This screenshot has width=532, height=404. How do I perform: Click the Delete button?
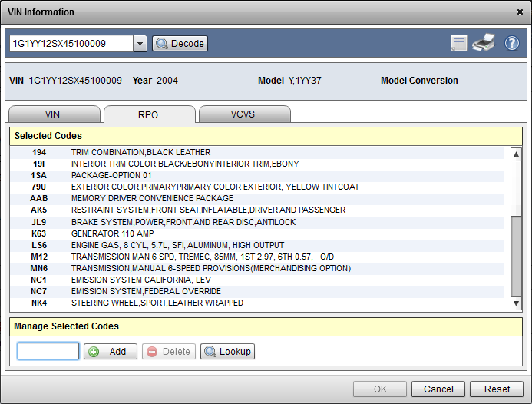[169, 351]
